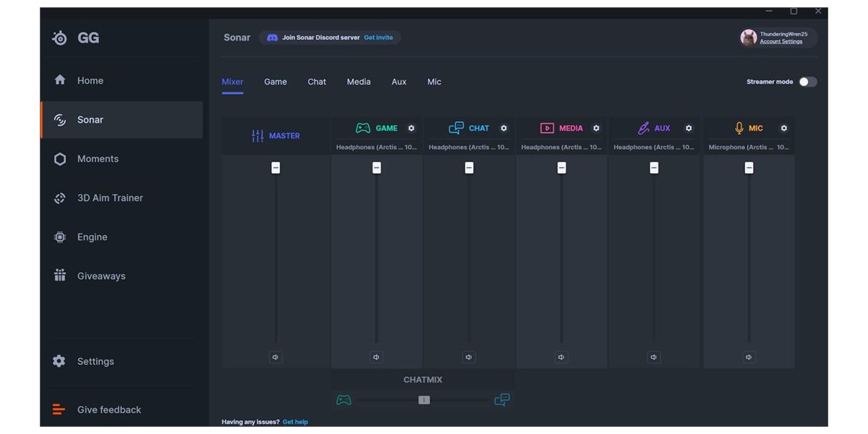Click the GAME volume slider handle
Viewport: 868px width, 434px height.
376,168
